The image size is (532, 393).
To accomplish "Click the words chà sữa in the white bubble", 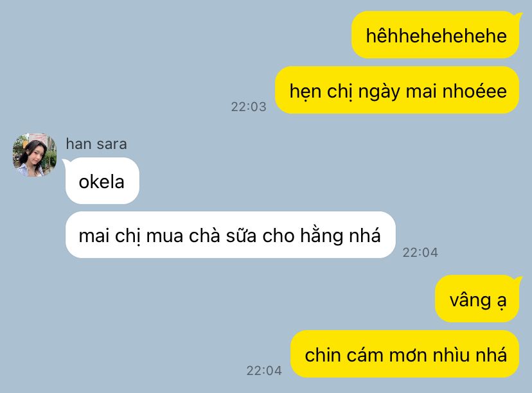I will 222,235.
